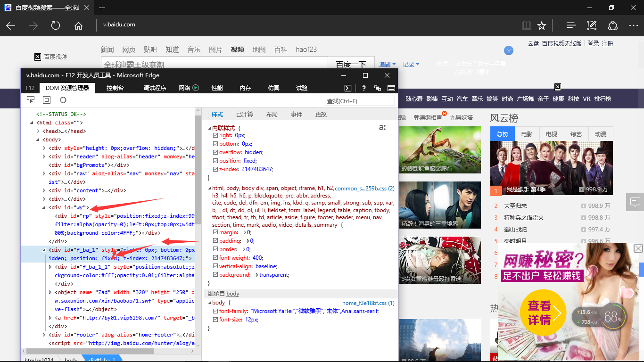The height and width of the screenshot is (362, 644).
Task: Disable the z-index property checkbox
Action: coord(215,169)
